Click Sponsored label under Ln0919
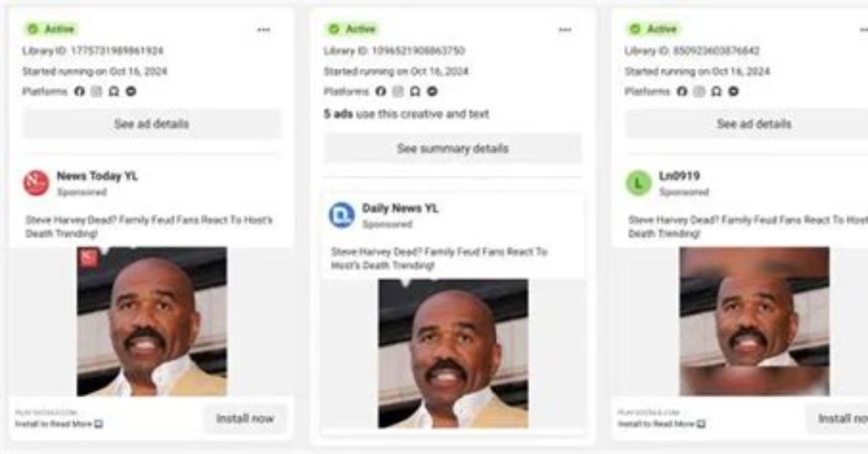The image size is (868, 454). point(684,192)
